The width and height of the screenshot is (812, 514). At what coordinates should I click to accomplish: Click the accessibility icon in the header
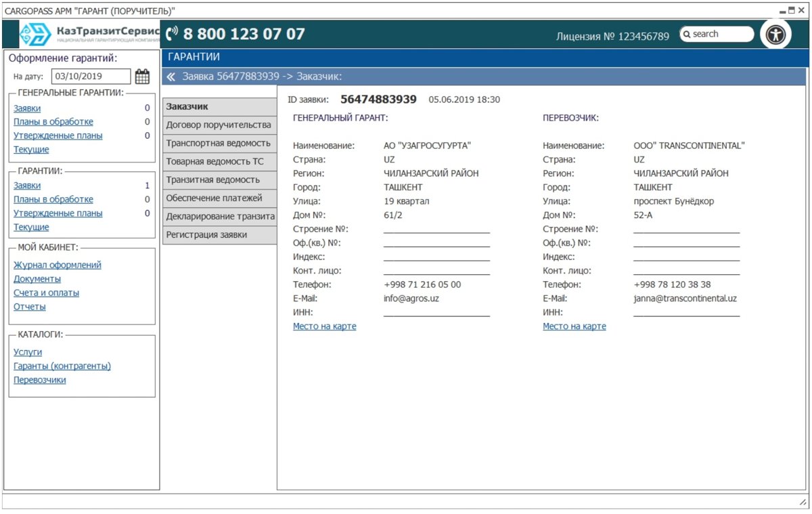pyautogui.click(x=775, y=35)
